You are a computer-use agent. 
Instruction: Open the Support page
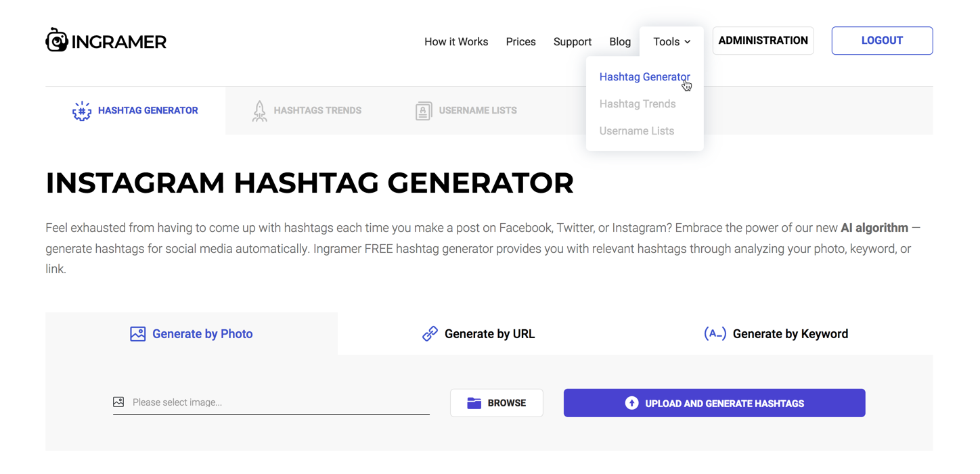coord(573,42)
